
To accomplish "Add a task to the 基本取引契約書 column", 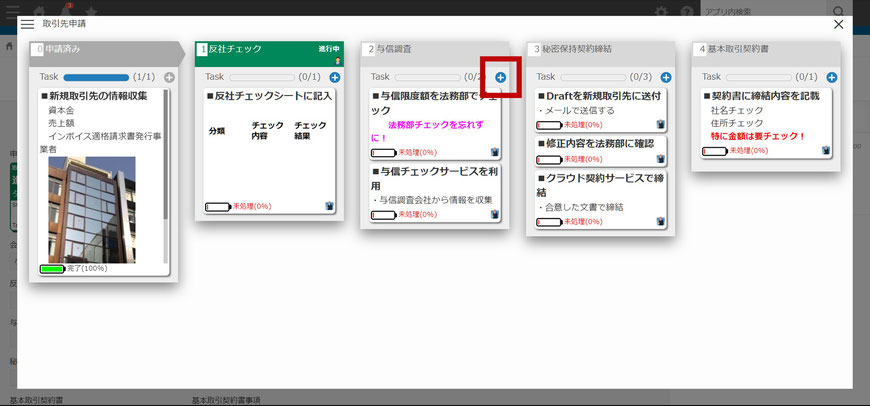I will tap(832, 77).
